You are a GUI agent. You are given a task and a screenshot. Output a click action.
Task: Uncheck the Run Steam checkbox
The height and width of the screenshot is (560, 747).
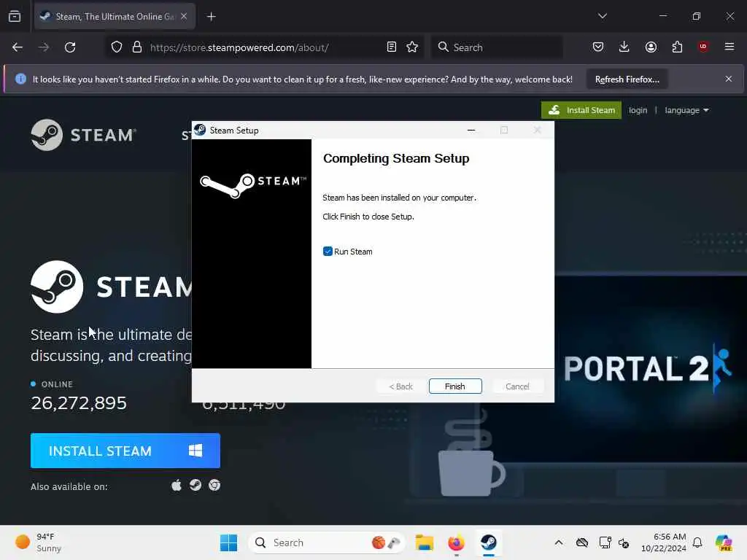point(328,252)
